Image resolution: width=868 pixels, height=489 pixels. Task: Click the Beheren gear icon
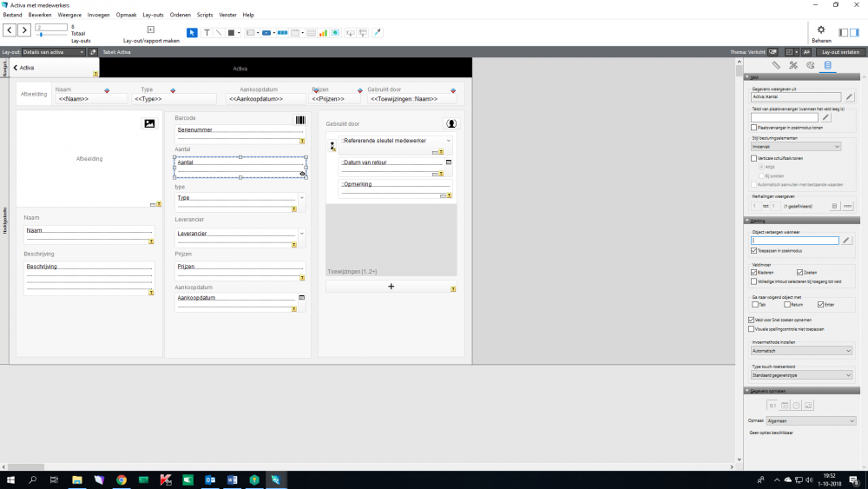pyautogui.click(x=820, y=30)
